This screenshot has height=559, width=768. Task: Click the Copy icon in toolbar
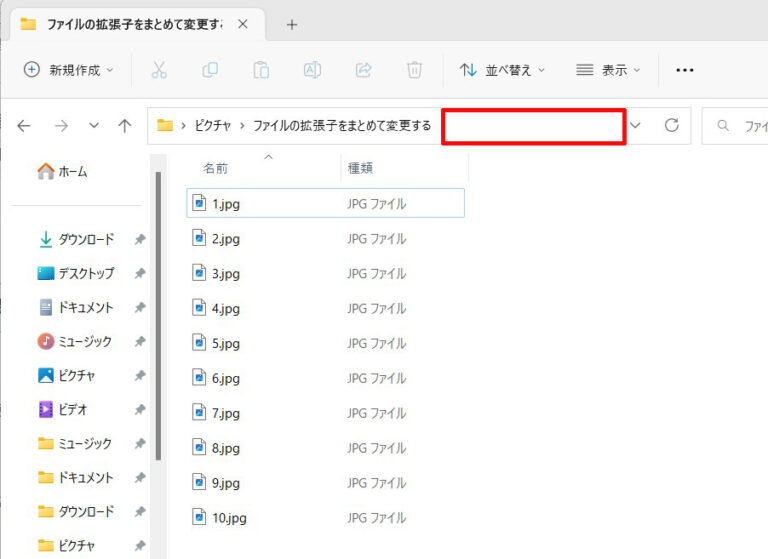(x=210, y=70)
